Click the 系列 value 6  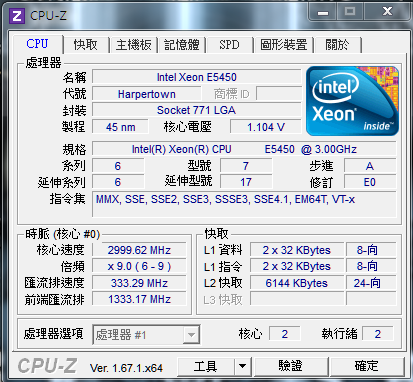point(118,166)
